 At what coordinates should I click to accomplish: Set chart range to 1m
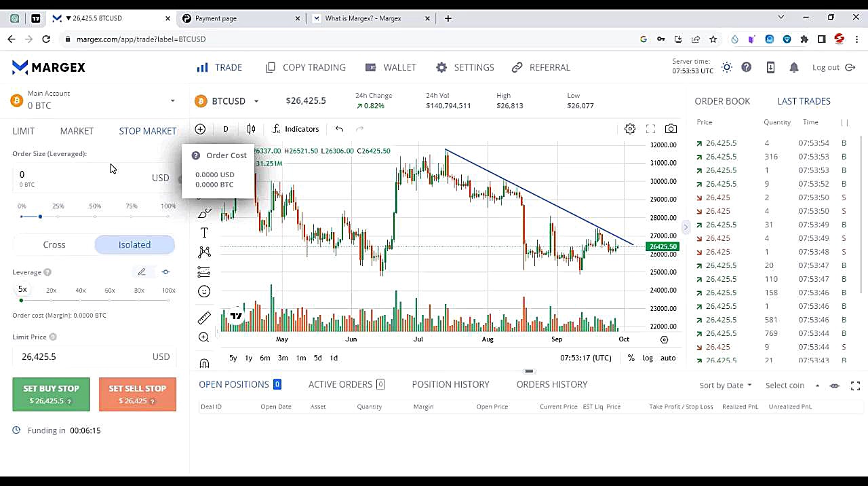300,358
